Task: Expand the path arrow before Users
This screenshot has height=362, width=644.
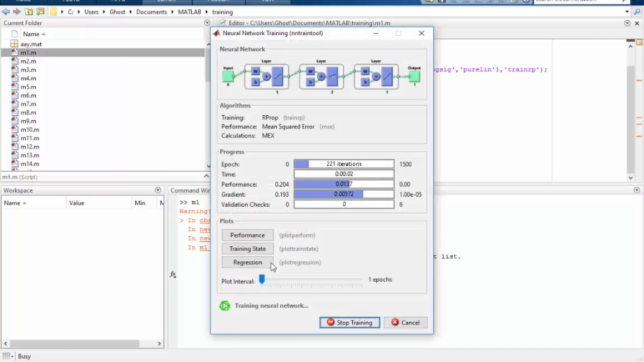Action: [x=79, y=12]
